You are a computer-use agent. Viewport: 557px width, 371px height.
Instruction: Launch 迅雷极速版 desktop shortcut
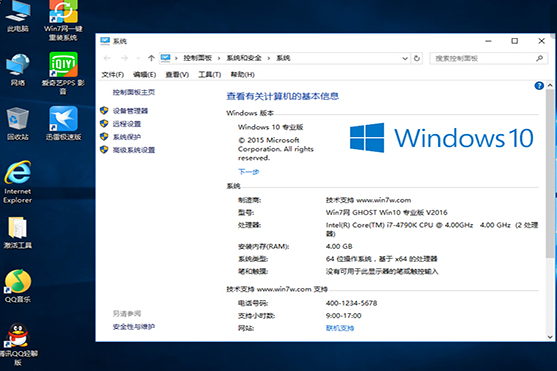tap(63, 123)
